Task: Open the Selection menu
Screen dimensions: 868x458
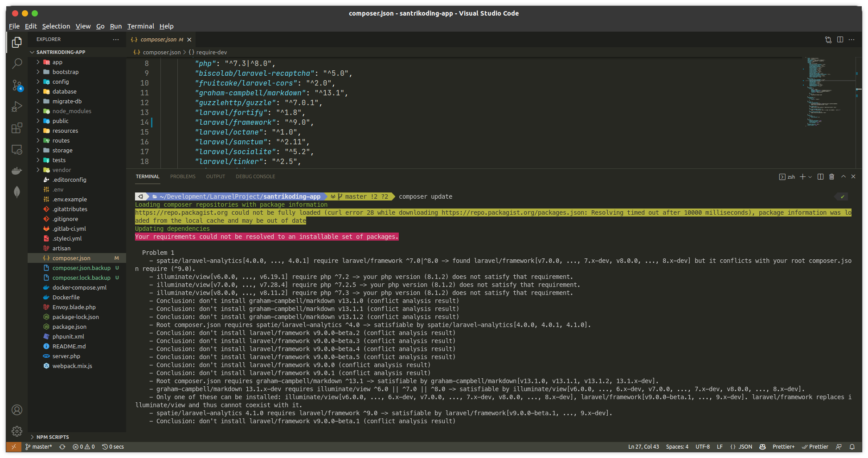Action: tap(56, 26)
